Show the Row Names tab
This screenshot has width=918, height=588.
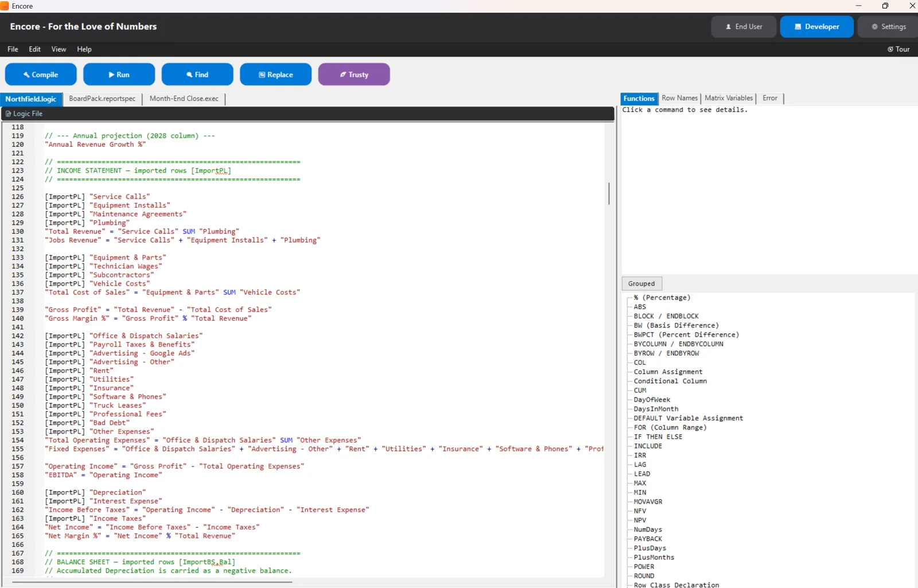680,99
